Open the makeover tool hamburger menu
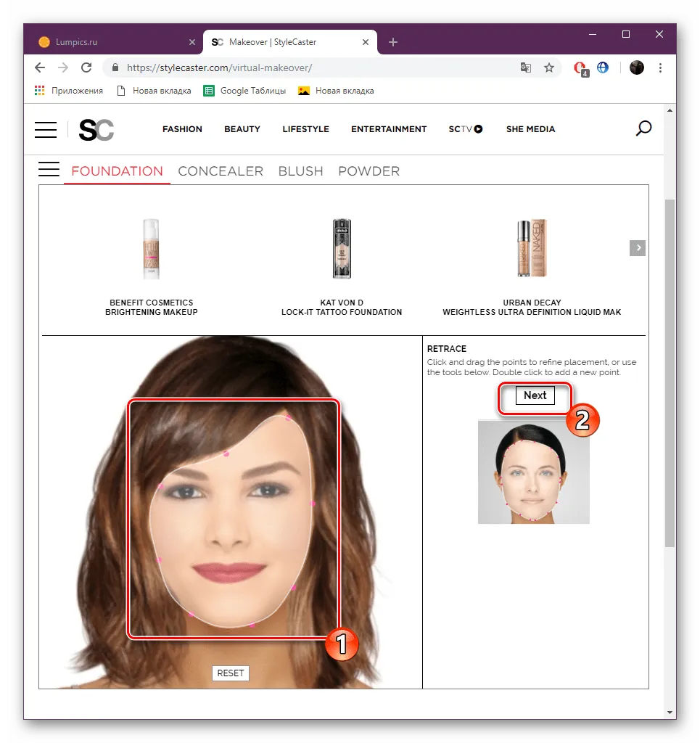 (x=49, y=169)
